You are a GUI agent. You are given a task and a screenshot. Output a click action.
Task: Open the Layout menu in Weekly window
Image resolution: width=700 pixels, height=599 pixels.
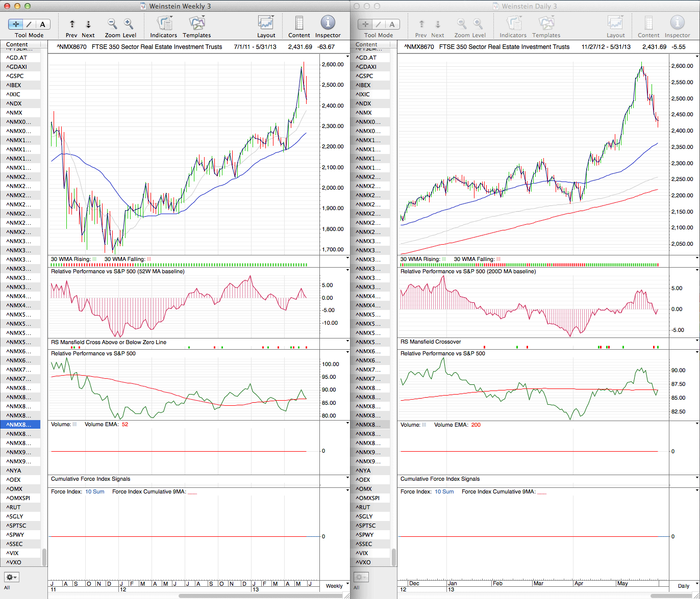(266, 23)
